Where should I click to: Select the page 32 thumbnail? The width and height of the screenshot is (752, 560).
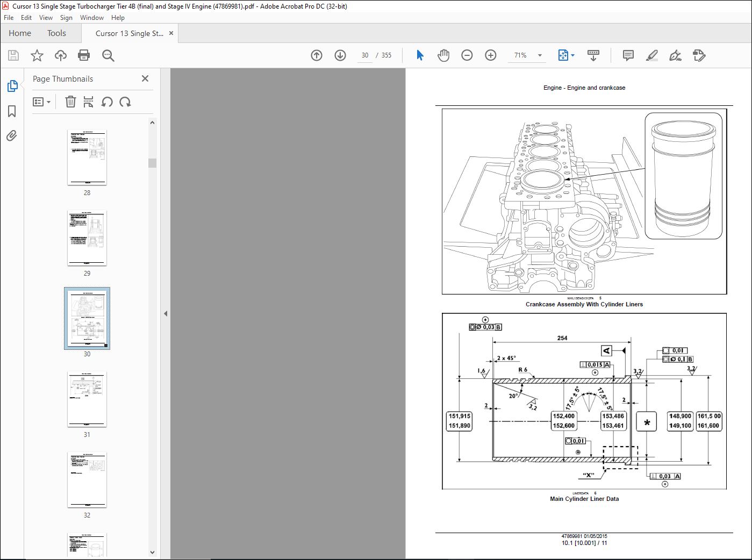tap(87, 480)
